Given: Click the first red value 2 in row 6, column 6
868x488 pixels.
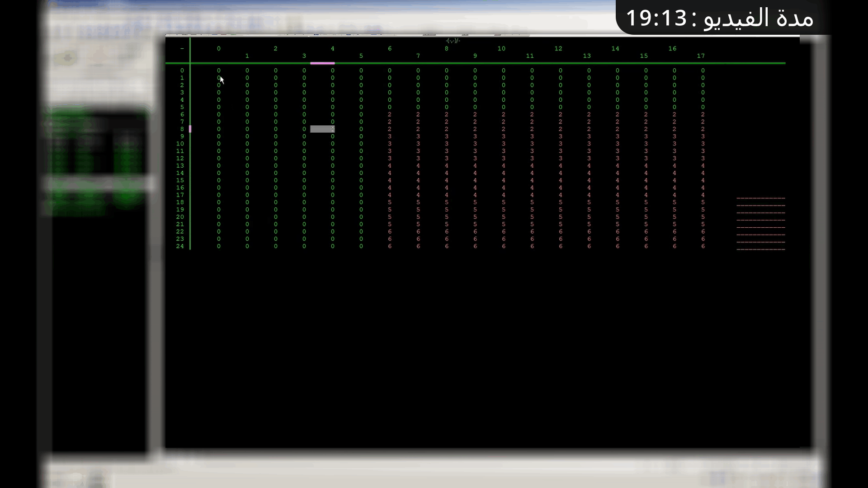Looking at the screenshot, I should (390, 115).
